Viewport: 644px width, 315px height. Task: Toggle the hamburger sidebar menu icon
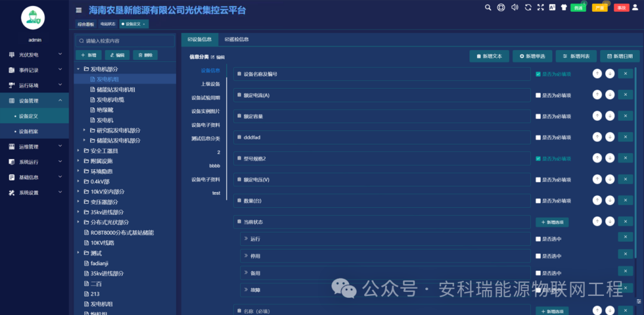coord(79,10)
